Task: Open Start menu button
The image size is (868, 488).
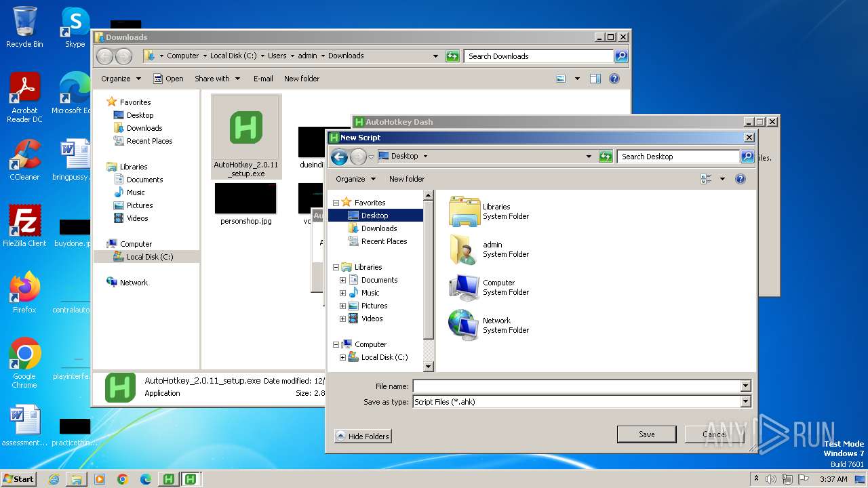Action: [19, 479]
